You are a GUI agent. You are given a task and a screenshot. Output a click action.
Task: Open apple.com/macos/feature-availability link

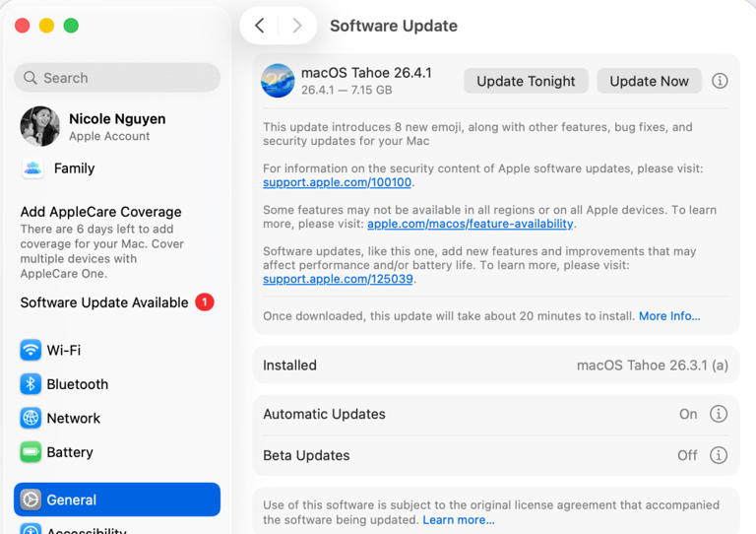tap(471, 224)
